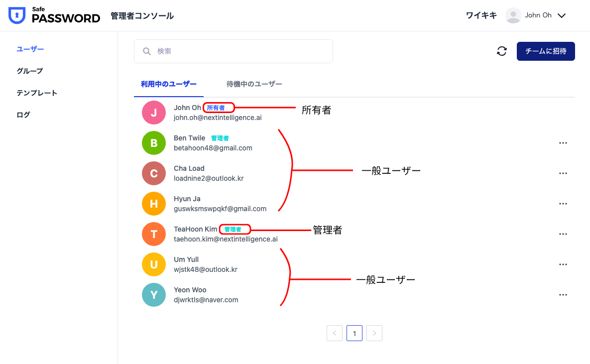Go to the previous page arrow
This screenshot has height=364, width=590.
pos(335,333)
